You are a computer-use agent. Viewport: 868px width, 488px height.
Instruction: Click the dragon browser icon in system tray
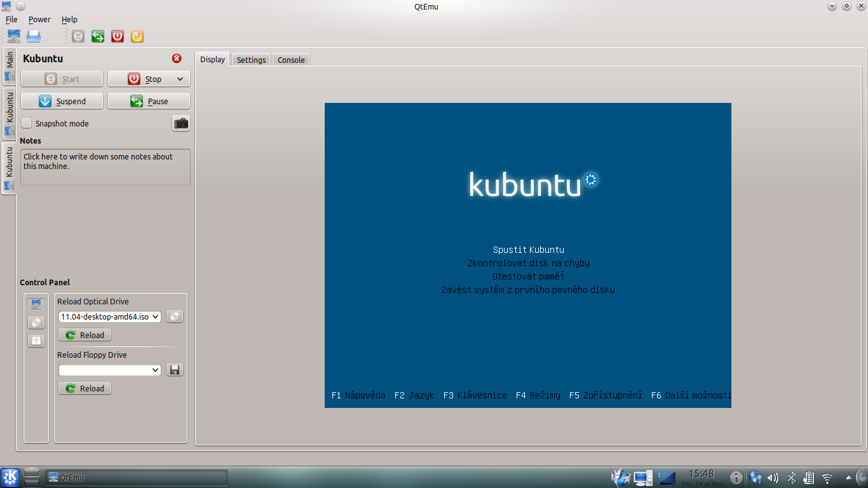coord(620,477)
